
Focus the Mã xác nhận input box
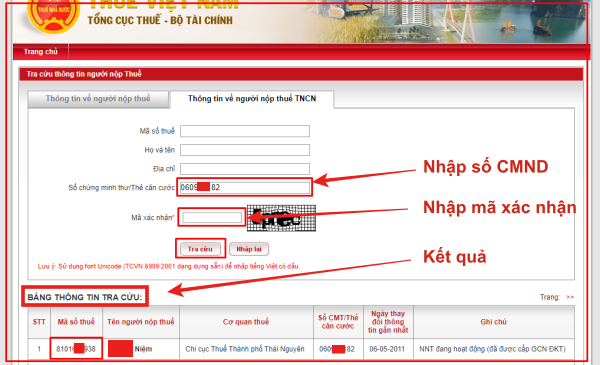212,217
